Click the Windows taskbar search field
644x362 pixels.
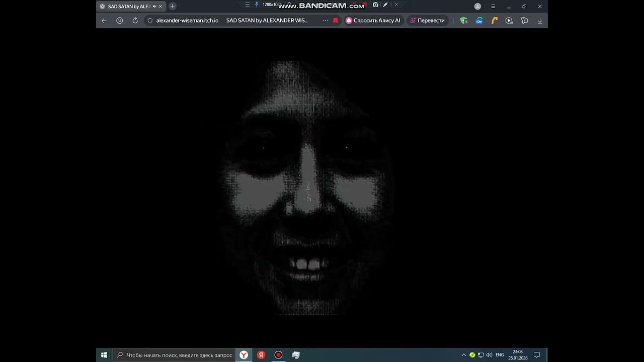point(175,355)
